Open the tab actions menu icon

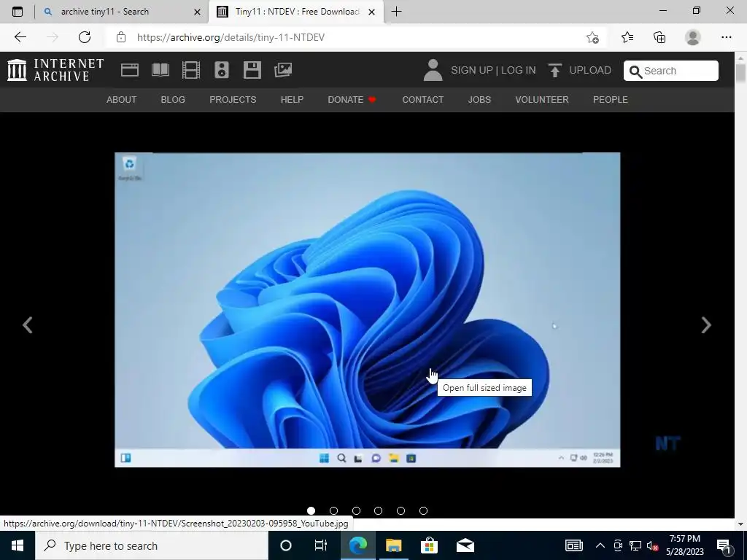18,12
